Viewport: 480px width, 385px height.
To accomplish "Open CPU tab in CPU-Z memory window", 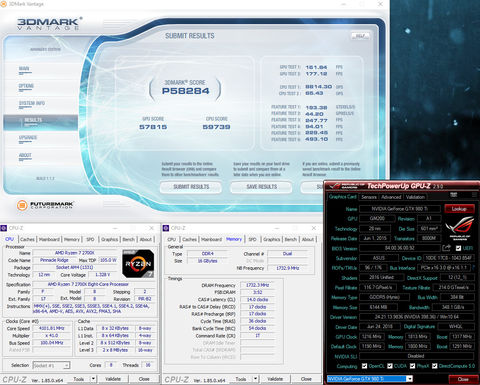I will (x=172, y=239).
